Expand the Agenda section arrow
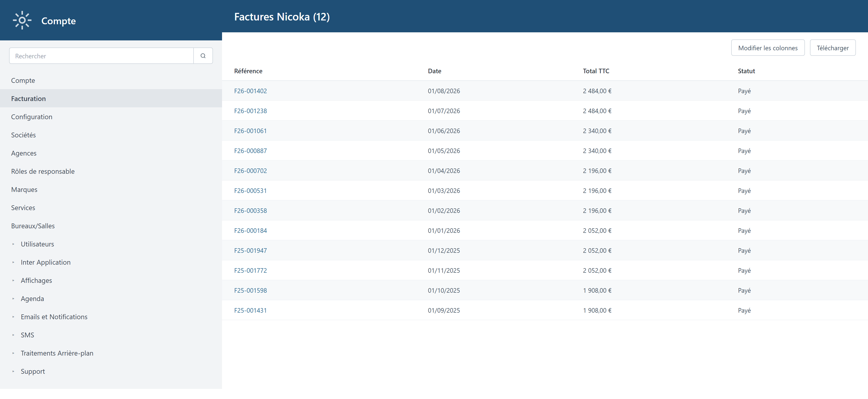Image resolution: width=868 pixels, height=399 pixels. [x=13, y=299]
